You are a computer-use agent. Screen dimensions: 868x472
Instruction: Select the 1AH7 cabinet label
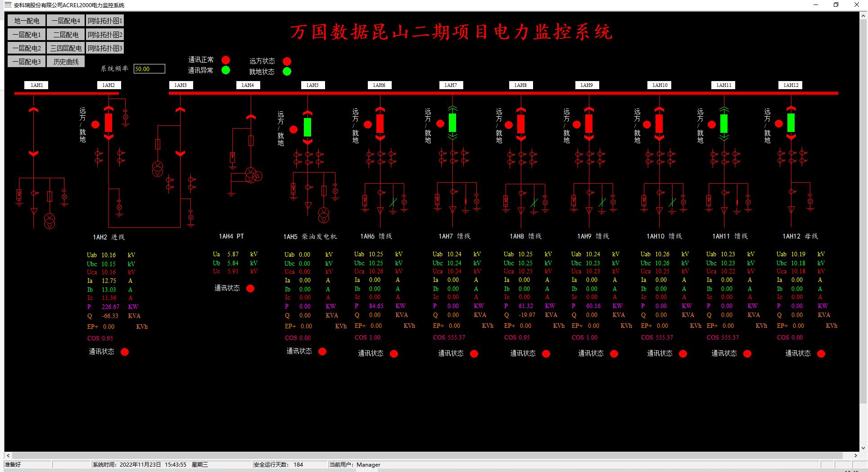[x=451, y=85]
